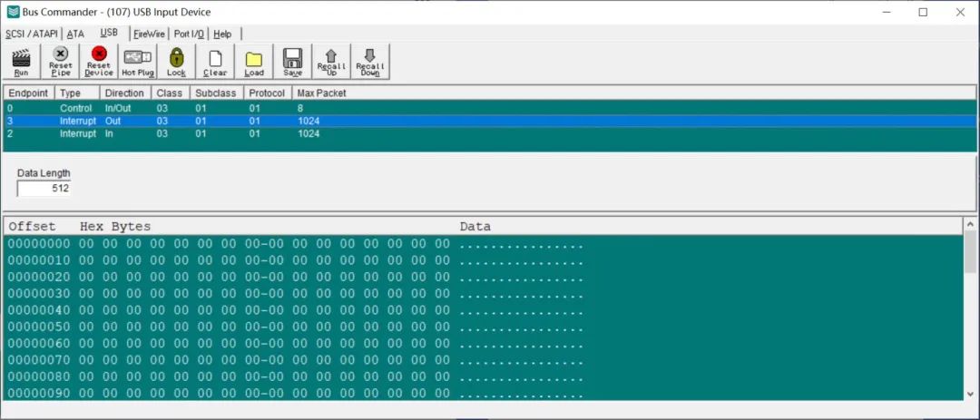Screen dimensions: 980x420
Task: Click the Reset Pipe toolbar icon
Action: click(x=61, y=54)
